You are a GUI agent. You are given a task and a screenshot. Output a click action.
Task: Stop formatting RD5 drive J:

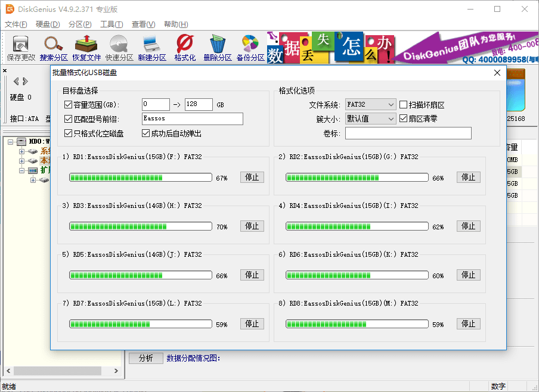(x=252, y=275)
